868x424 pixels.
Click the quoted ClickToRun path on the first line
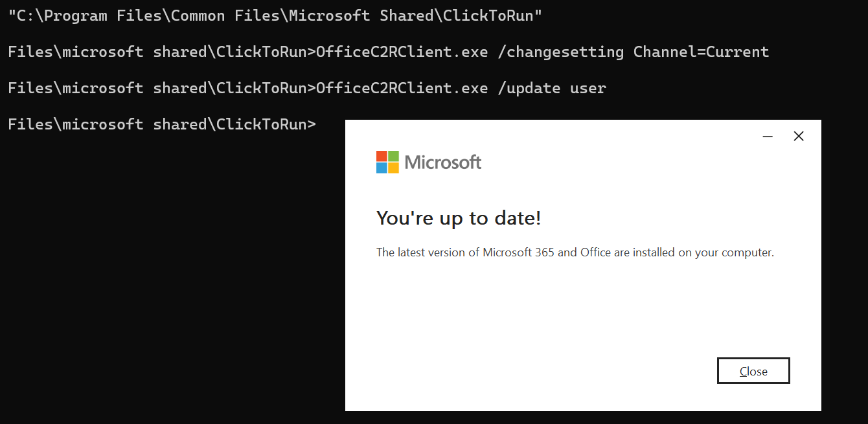(275, 16)
